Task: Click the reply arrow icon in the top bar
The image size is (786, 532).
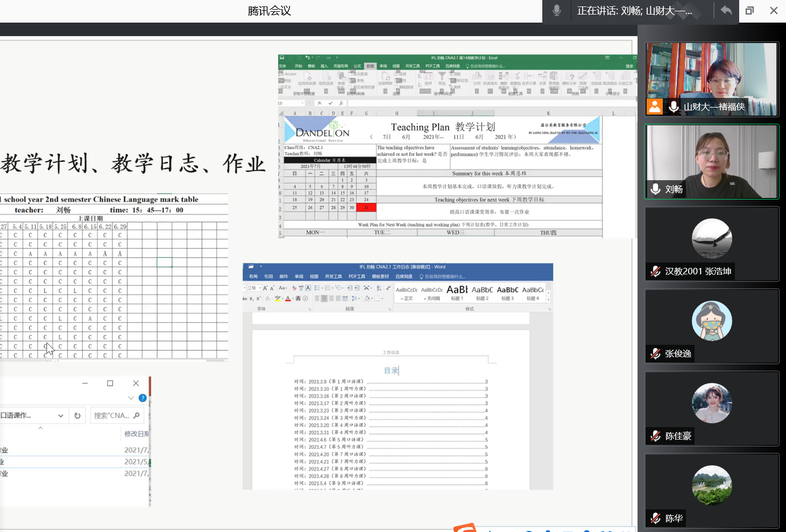Action: [726, 11]
